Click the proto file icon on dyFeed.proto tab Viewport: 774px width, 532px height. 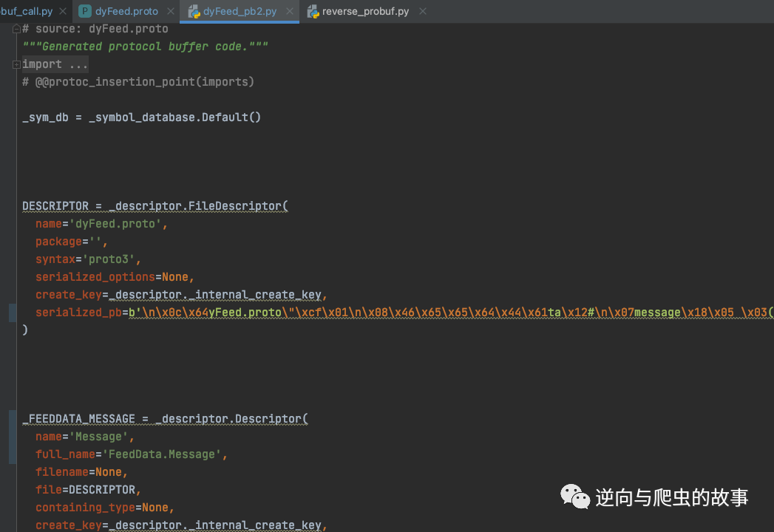(x=85, y=11)
